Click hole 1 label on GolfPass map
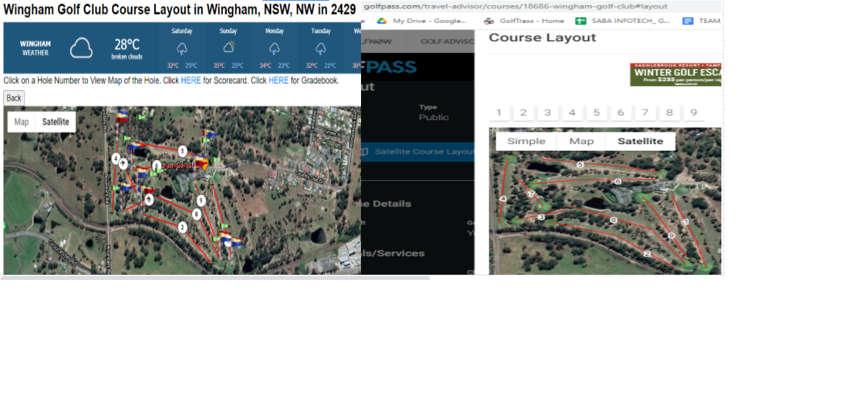The image size is (868, 398). tap(686, 222)
